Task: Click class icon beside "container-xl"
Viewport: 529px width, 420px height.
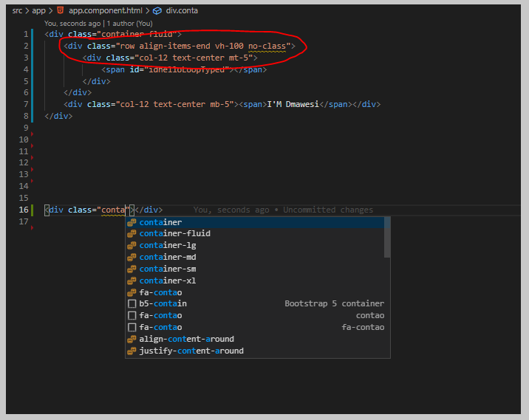Action: 132,280
